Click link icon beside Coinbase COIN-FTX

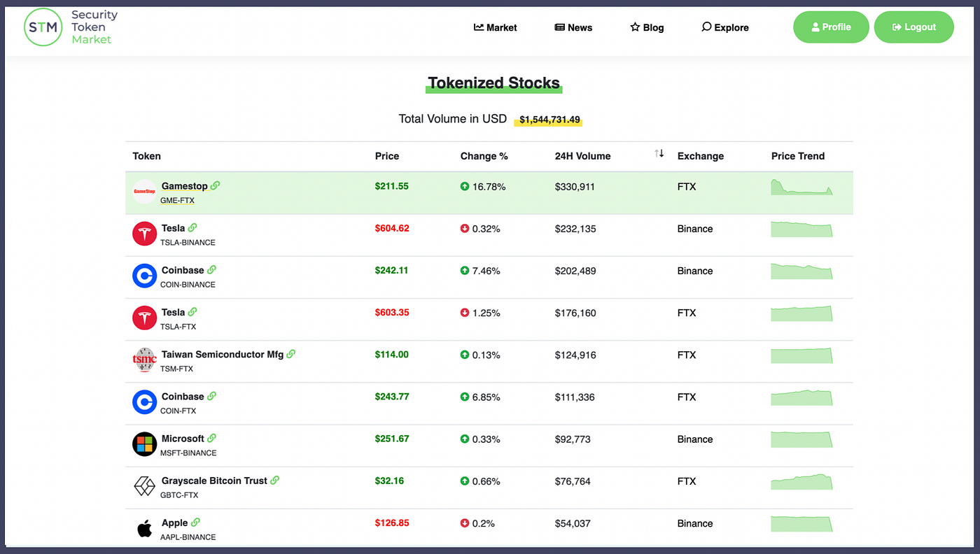[x=211, y=396]
